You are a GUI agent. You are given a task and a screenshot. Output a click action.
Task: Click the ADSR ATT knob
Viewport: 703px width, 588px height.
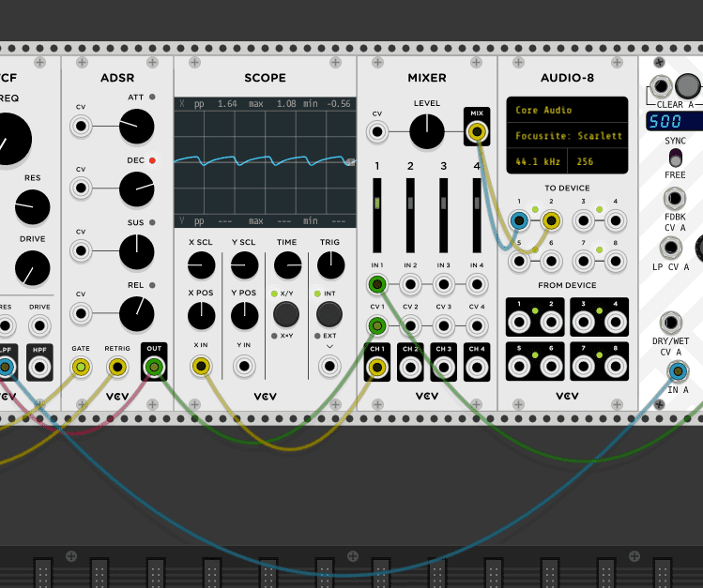click(x=137, y=127)
